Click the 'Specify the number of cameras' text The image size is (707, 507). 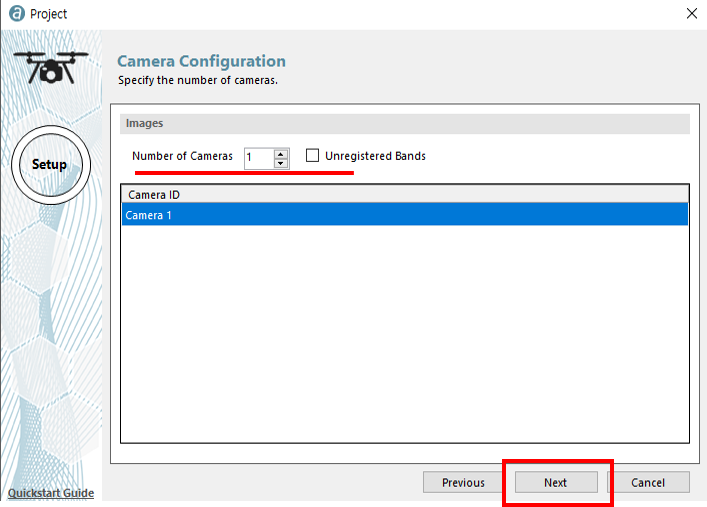[x=197, y=80]
